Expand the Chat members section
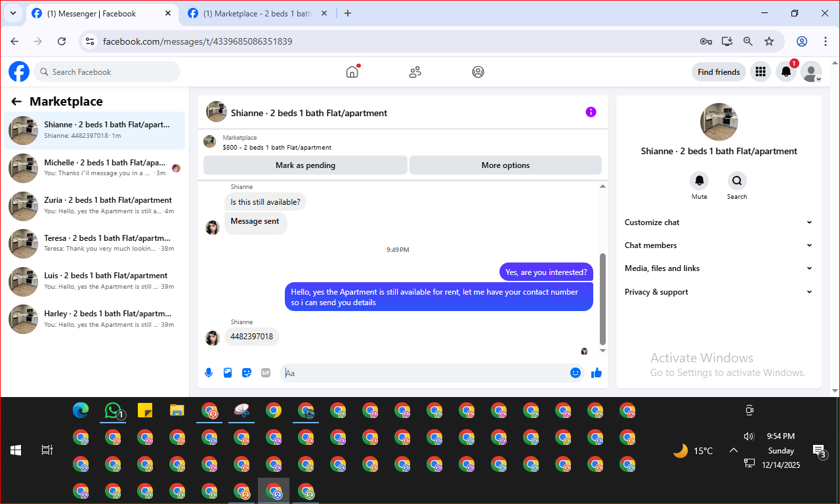 [719, 245]
